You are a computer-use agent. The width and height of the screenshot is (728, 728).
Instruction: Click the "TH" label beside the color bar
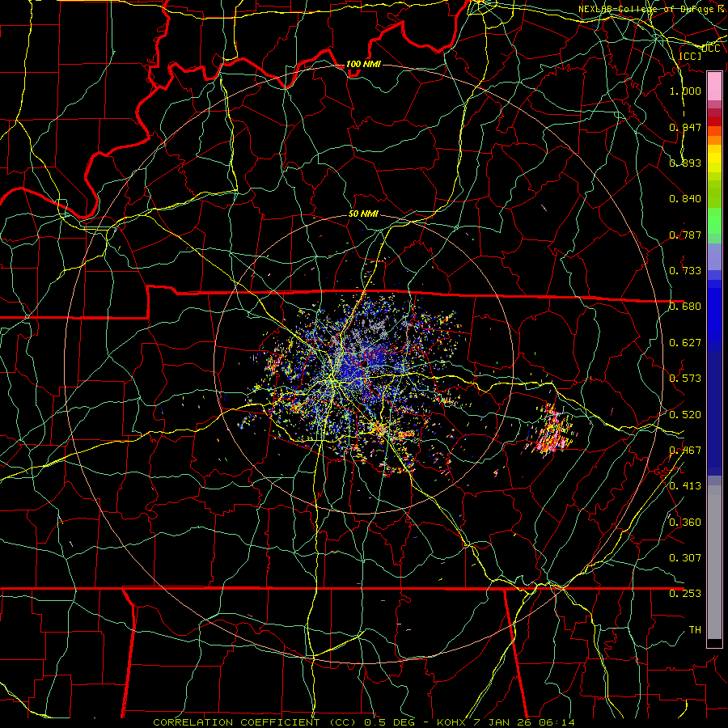695,630
